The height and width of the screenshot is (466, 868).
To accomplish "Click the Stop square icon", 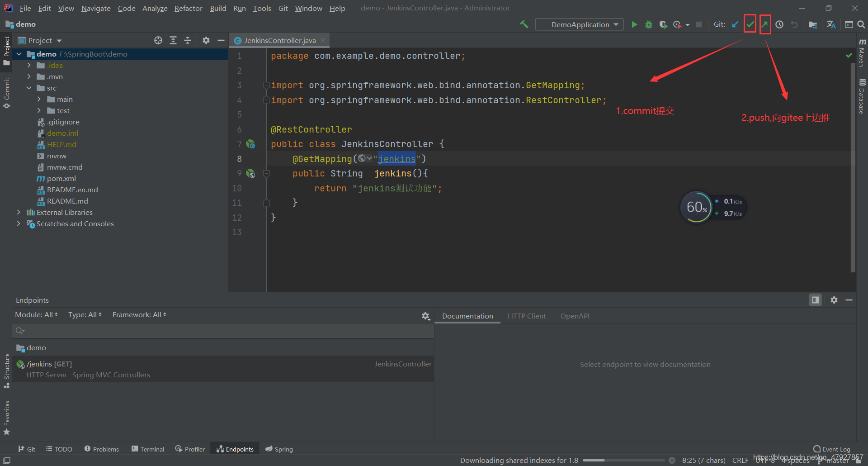I will pyautogui.click(x=699, y=24).
